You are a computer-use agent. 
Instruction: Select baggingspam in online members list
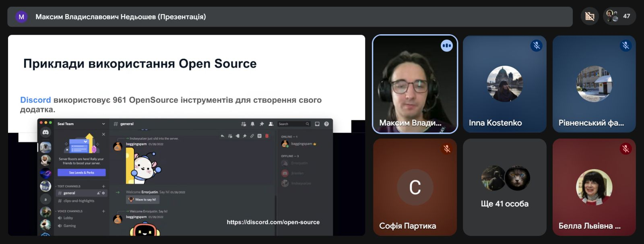299,144
